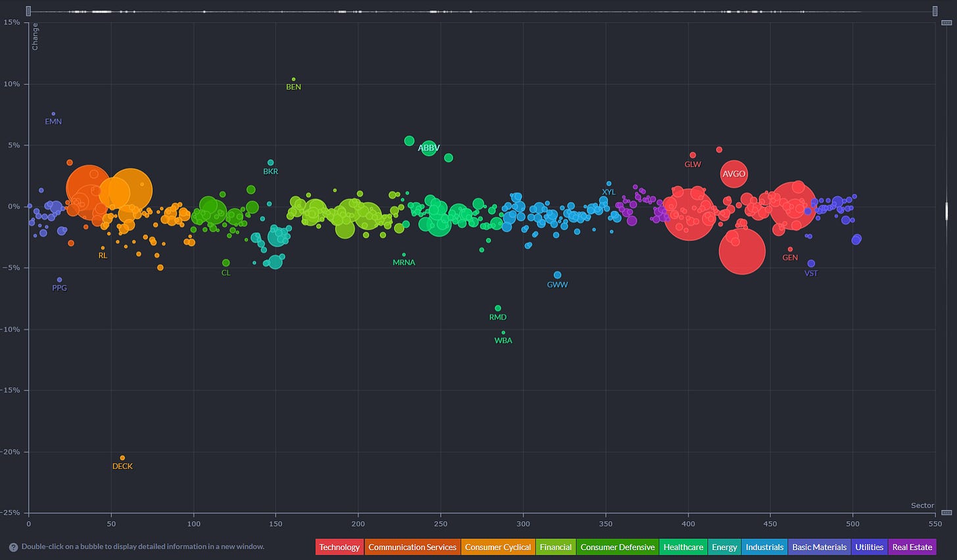
Task: Click the 550 x-axis tick label
Action: pos(935,524)
